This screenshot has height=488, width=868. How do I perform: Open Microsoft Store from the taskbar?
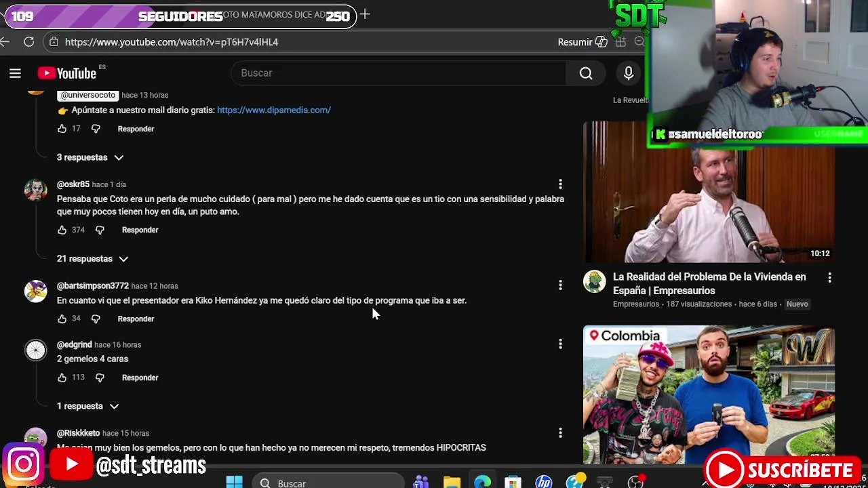(x=513, y=482)
